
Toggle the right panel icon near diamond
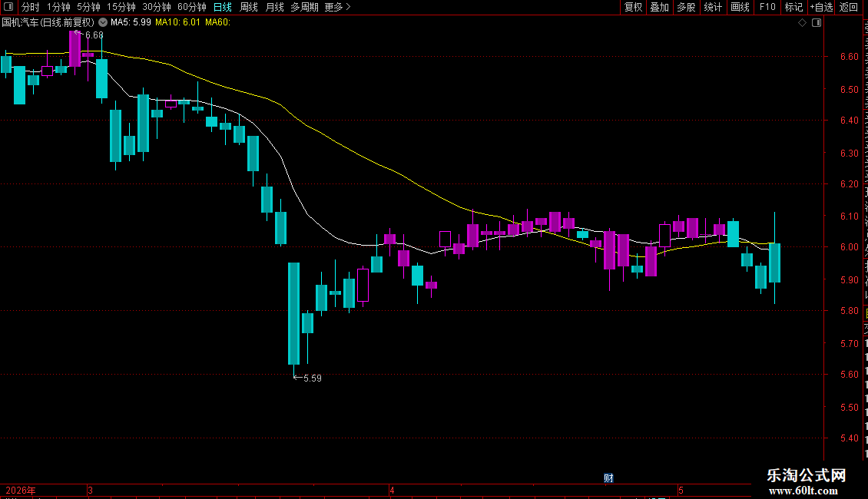coord(817,23)
